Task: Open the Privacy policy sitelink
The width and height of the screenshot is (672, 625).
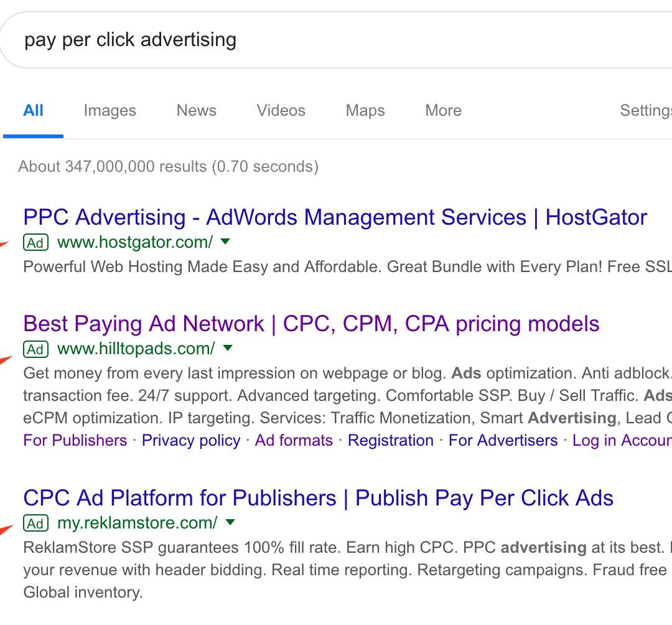Action: click(x=191, y=440)
